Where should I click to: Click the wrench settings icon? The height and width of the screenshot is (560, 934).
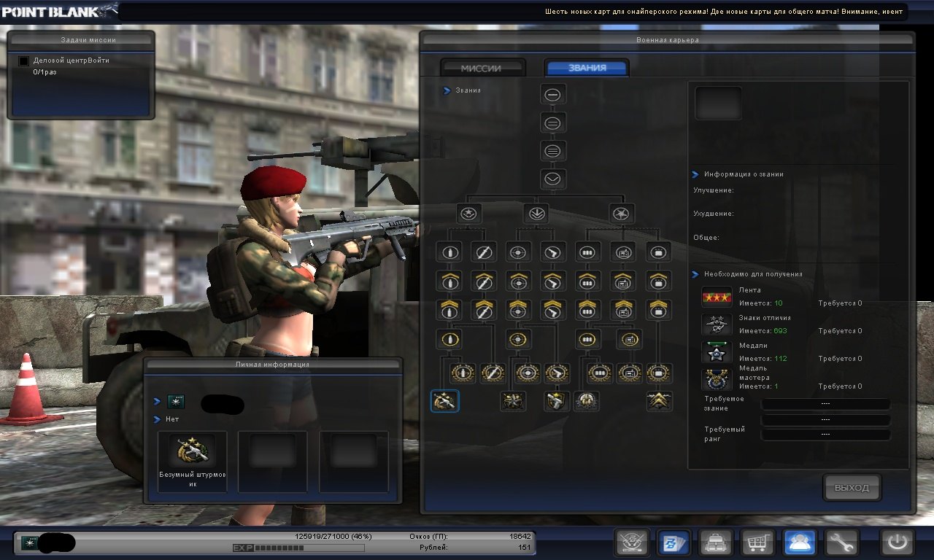pos(841,542)
